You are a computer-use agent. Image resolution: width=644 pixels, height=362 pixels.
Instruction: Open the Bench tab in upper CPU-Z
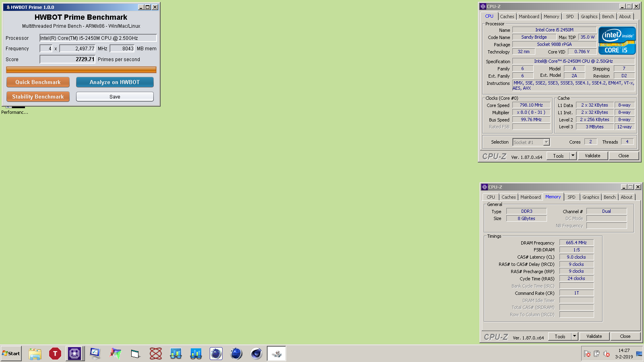coord(608,16)
